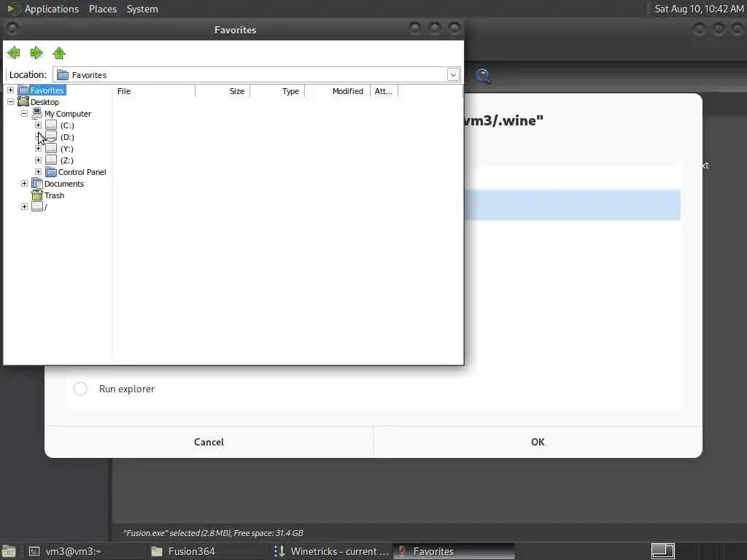Select the (D:) drive
Image resolution: width=747 pixels, height=560 pixels.
tap(67, 137)
